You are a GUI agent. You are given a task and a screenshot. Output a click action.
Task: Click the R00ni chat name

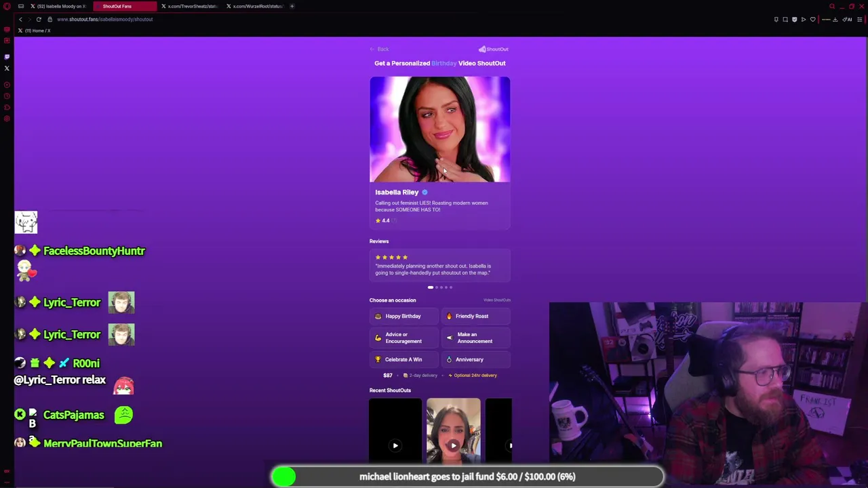(x=86, y=363)
